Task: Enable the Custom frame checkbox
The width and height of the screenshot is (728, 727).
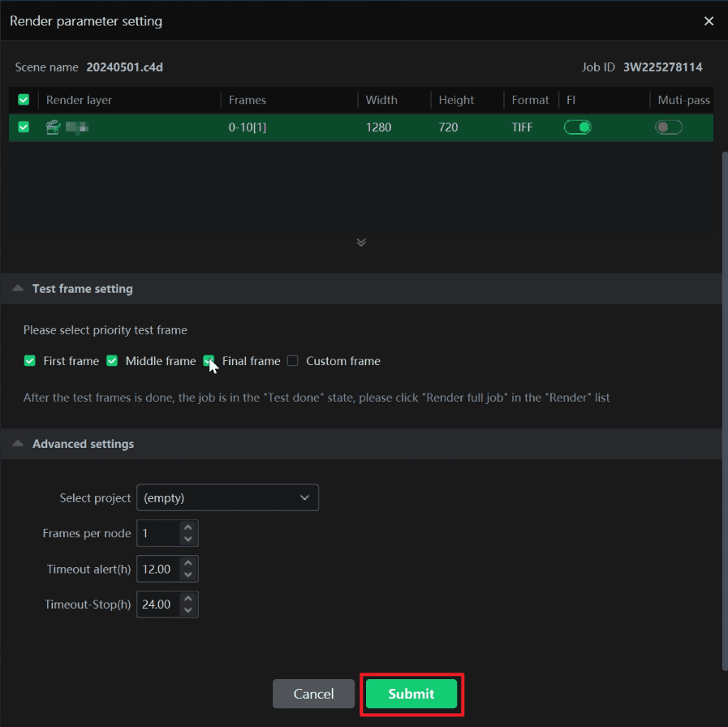Action: coord(293,361)
